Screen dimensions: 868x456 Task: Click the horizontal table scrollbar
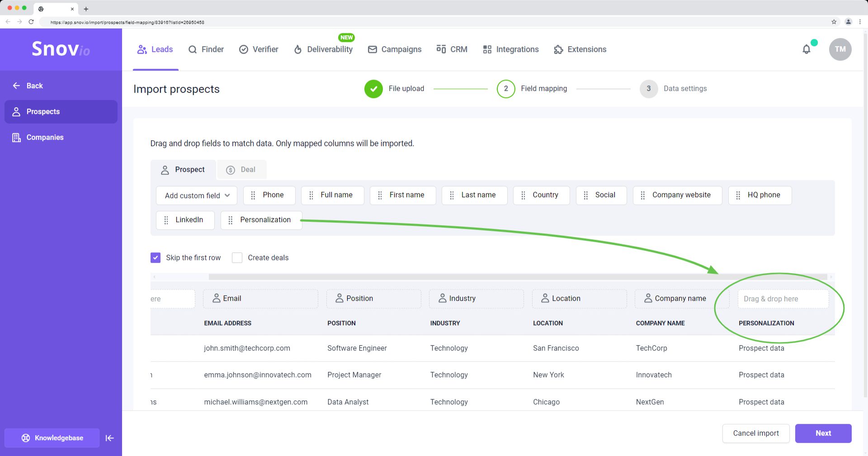(x=517, y=277)
